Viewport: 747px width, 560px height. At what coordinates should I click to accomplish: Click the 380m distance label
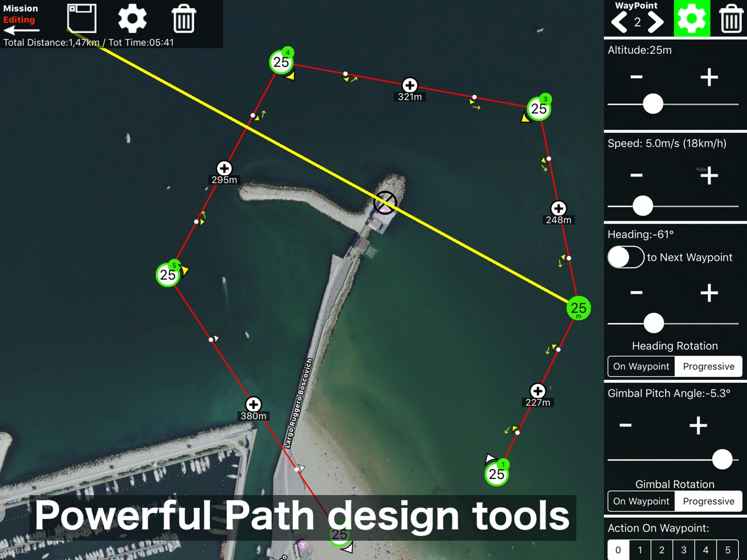pos(253,416)
